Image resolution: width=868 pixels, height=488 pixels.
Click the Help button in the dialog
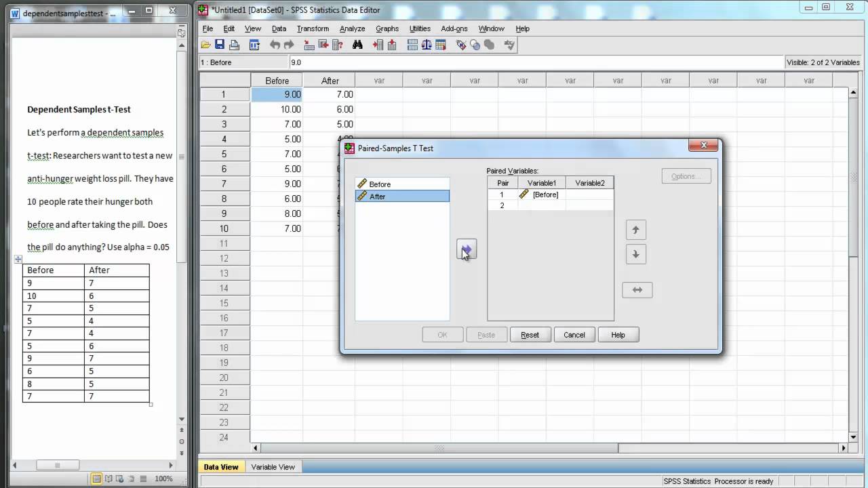618,335
